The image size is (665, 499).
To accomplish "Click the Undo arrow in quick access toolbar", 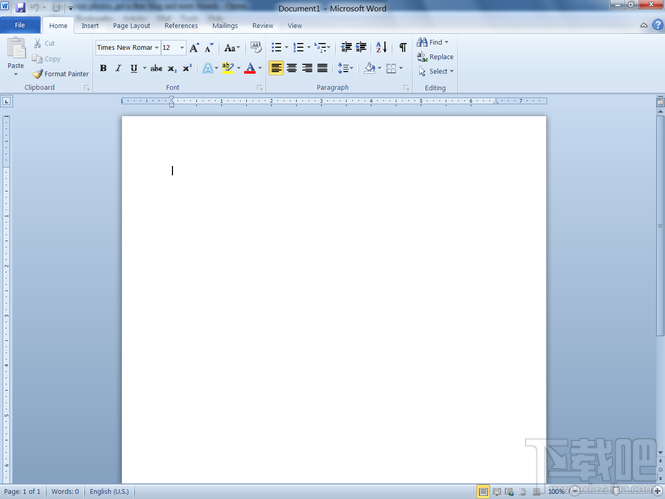I will tap(35, 7).
